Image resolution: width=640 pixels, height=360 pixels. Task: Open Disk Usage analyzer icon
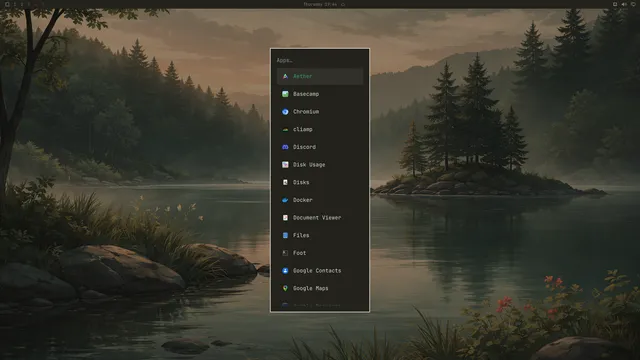tap(285, 164)
